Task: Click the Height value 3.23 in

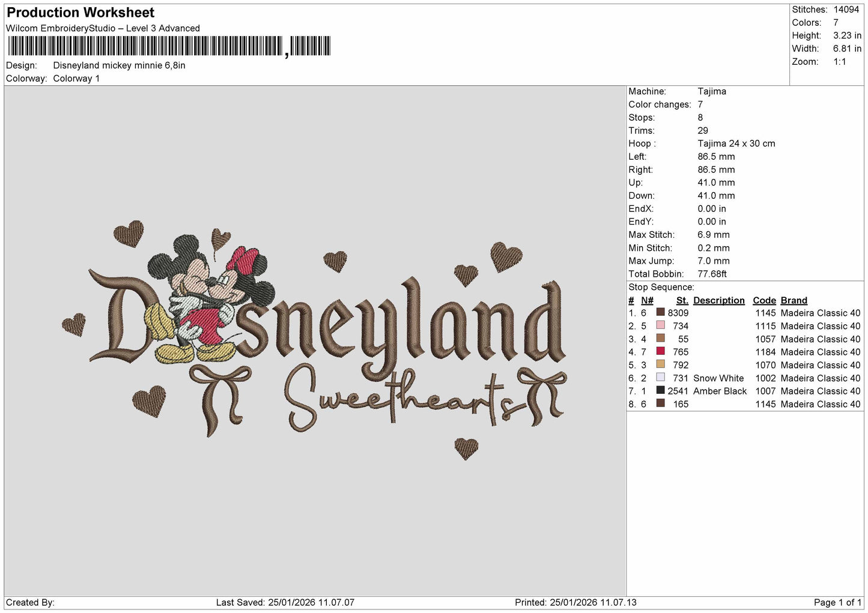Action: pyautogui.click(x=847, y=35)
